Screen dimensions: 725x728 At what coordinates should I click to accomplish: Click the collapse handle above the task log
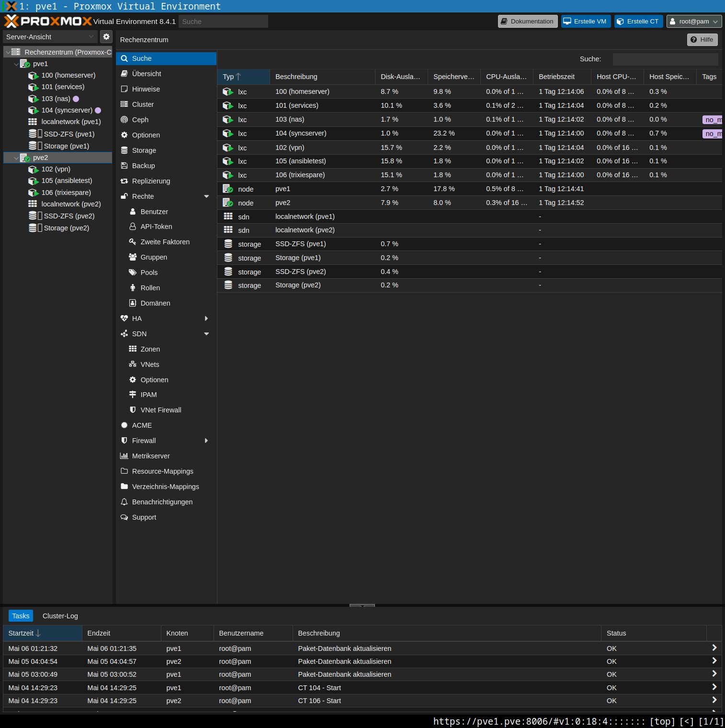coord(362,605)
